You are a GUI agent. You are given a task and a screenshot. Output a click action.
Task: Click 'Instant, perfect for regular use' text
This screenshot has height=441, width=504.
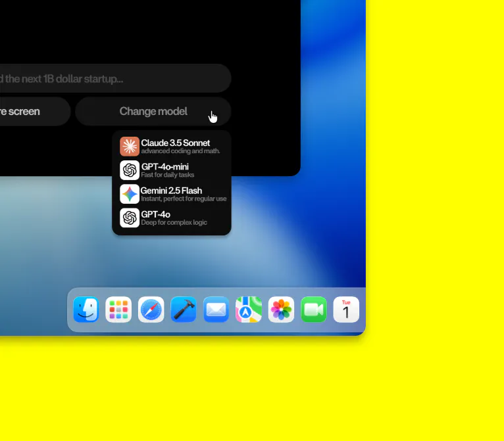(x=184, y=198)
